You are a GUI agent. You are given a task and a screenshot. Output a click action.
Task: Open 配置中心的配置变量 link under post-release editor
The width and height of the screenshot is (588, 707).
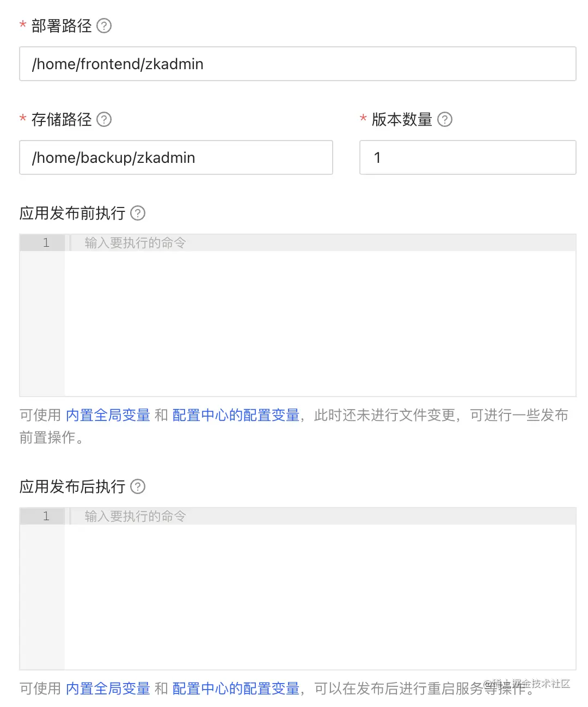tap(236, 688)
